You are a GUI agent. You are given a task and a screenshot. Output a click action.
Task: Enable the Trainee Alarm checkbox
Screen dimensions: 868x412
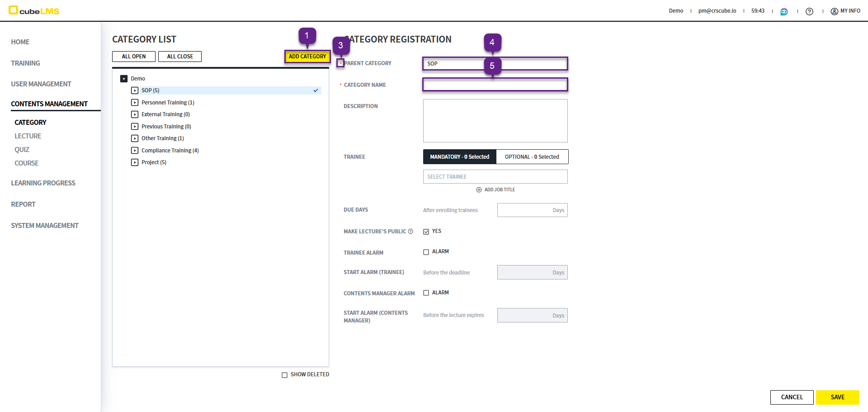tap(426, 252)
